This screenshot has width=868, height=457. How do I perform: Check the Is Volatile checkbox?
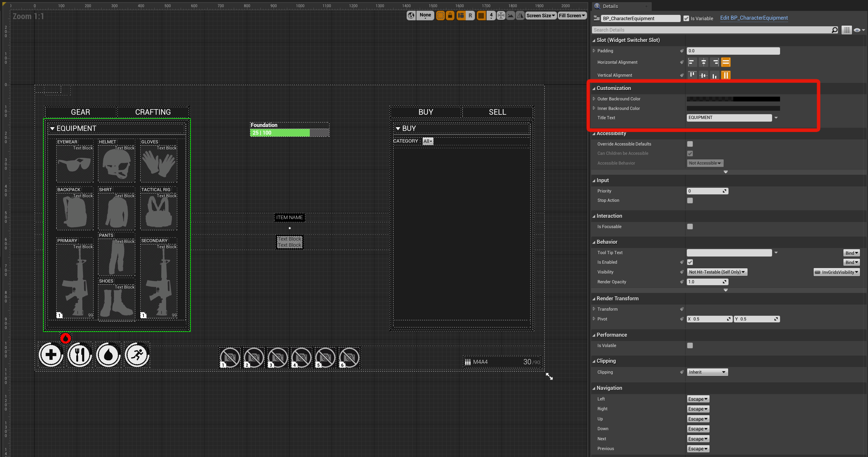point(690,345)
